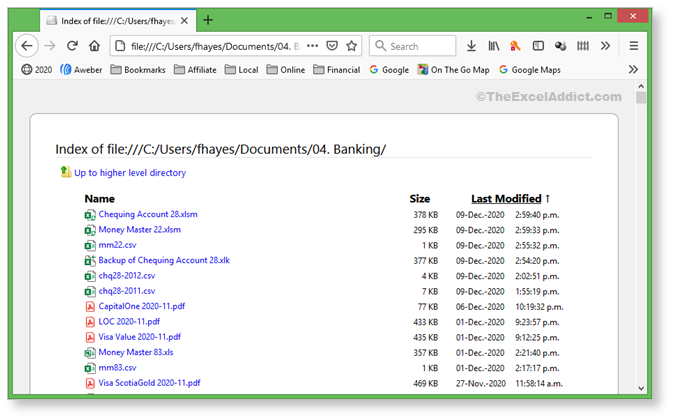Open chq28-2011.csv file link
This screenshot has width=673, height=420.
pyautogui.click(x=127, y=291)
